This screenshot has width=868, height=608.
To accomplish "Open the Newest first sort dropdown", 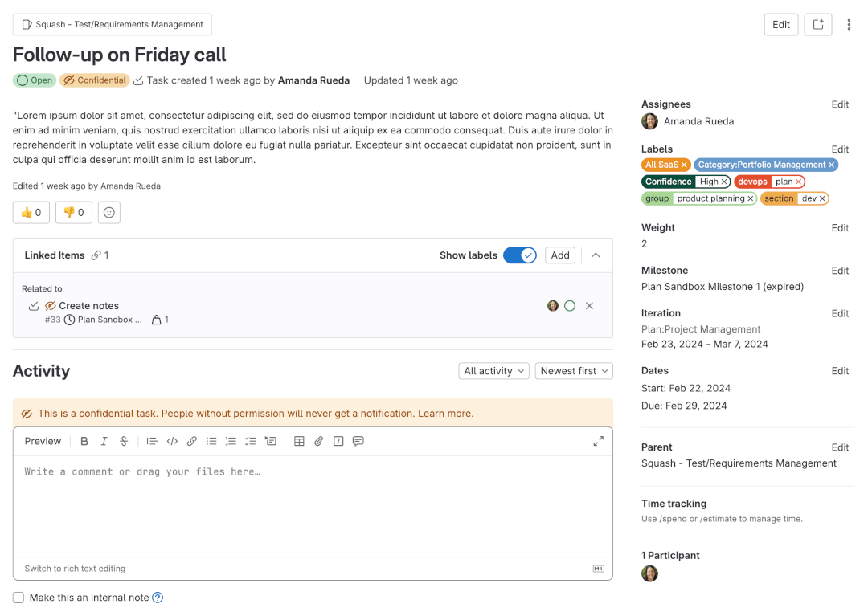I will (574, 370).
